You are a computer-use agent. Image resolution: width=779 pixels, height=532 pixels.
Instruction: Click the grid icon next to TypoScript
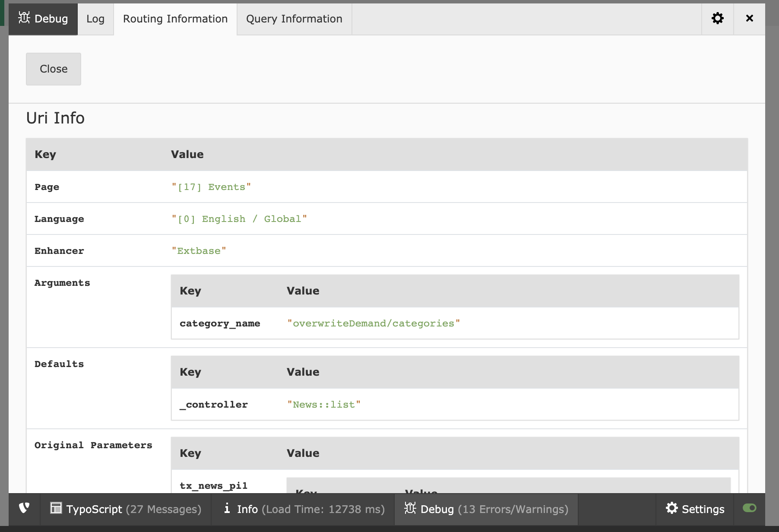click(56, 509)
